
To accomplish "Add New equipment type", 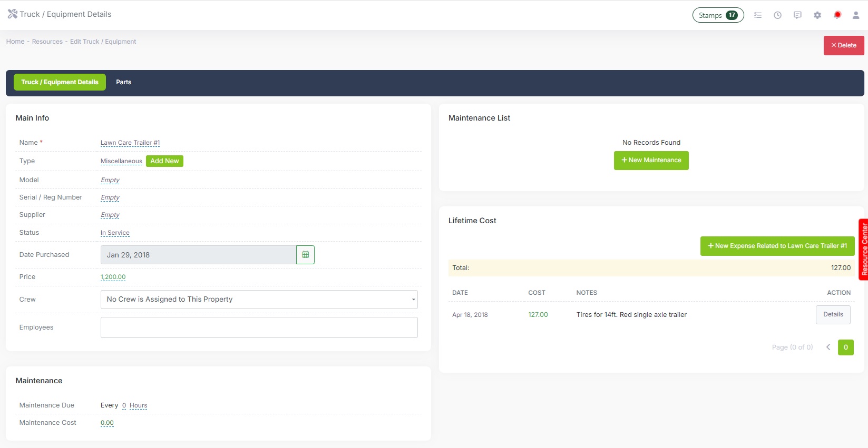I will coord(164,161).
